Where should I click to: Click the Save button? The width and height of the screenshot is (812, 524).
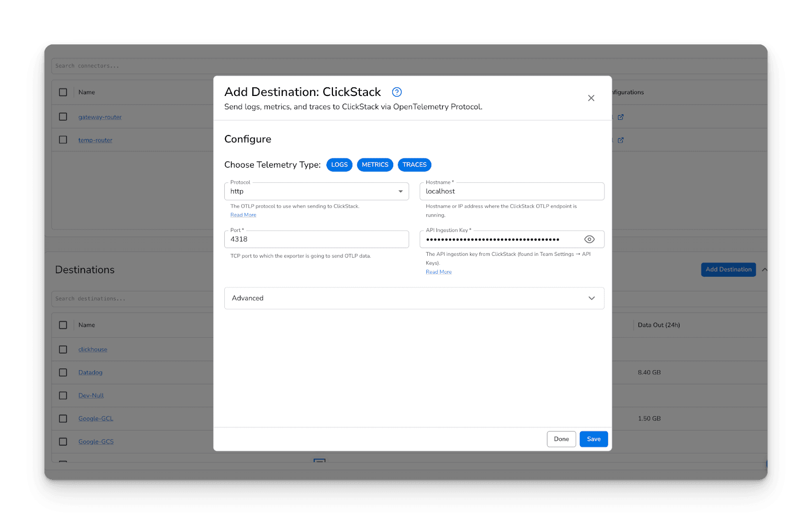click(x=593, y=439)
